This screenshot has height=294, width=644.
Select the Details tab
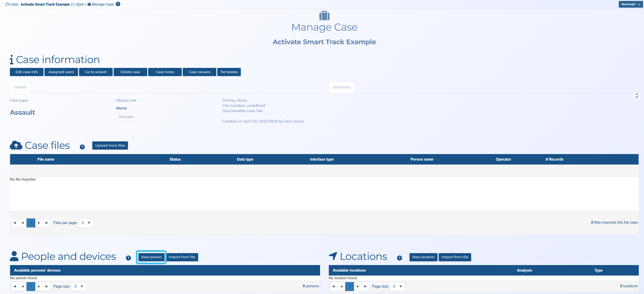(21, 87)
